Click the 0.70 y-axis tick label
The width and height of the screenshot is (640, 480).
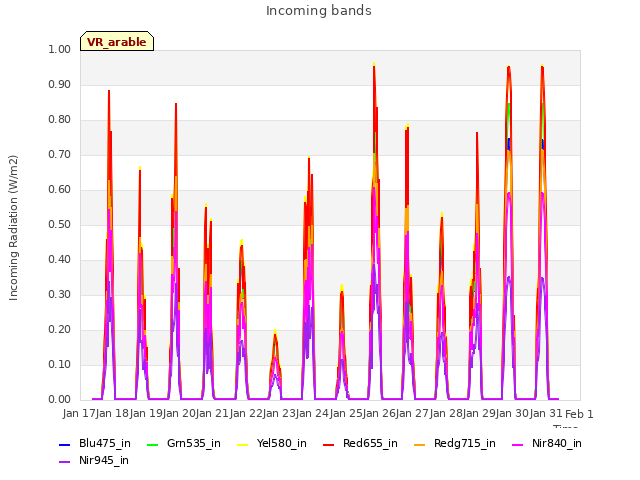[x=60, y=155]
